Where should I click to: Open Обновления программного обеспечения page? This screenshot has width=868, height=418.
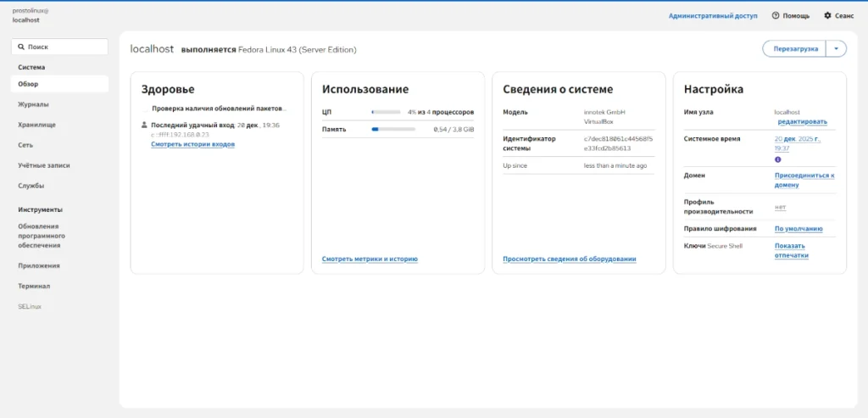pos(59,236)
